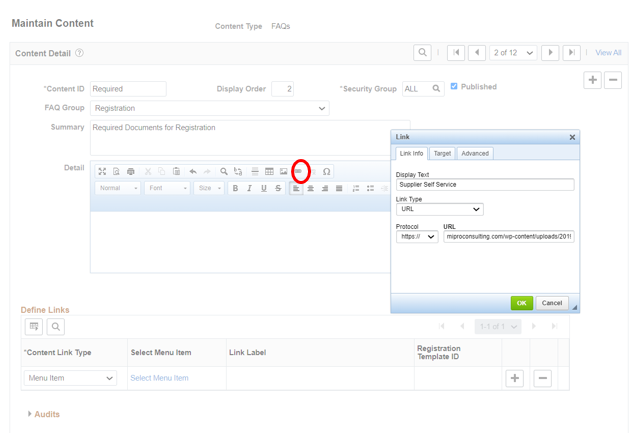Image resolution: width=638 pixels, height=438 pixels.
Task: Click OK in Link dialog
Action: 522,303
